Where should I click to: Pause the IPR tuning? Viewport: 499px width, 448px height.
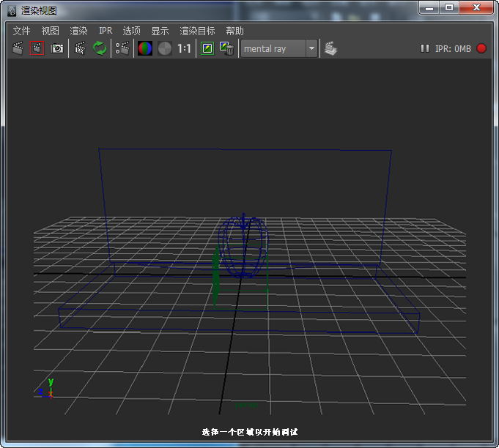(x=425, y=48)
